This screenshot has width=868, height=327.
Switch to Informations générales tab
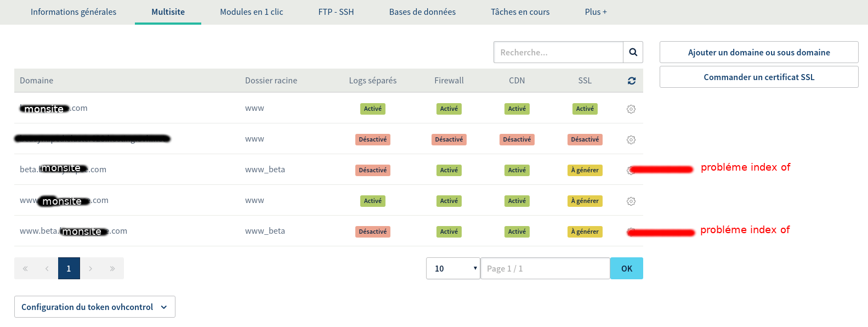pos(73,12)
